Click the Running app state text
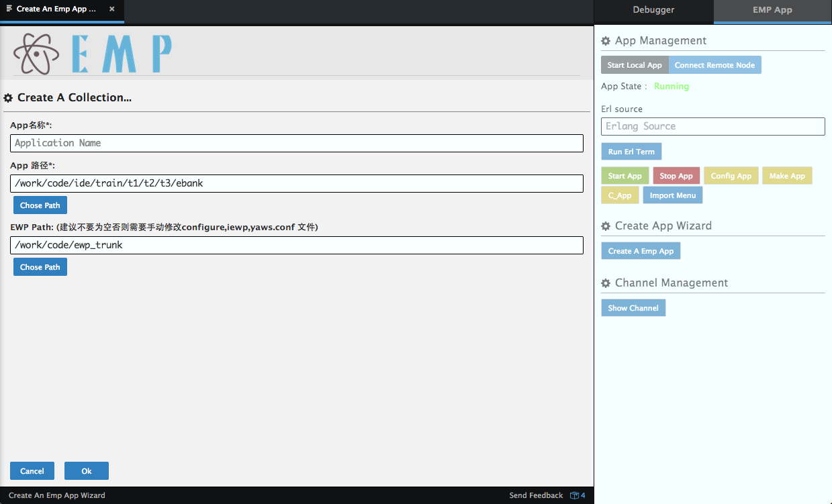Viewport: 832px width, 504px height. tap(672, 86)
